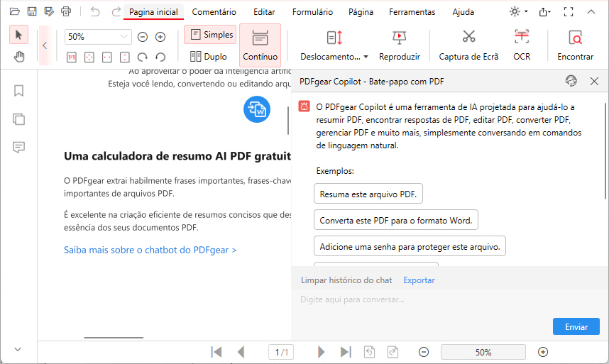
Task: Fit page width icon
Action: pyautogui.click(x=106, y=57)
